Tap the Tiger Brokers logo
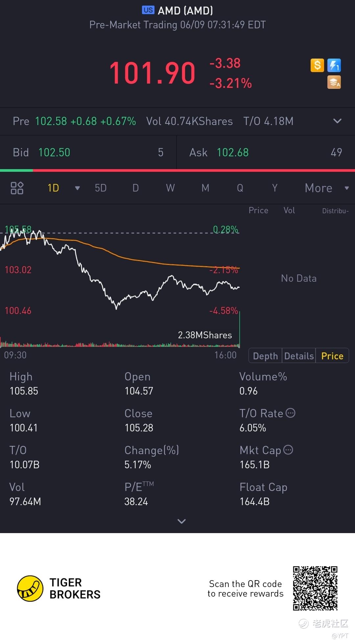 (x=59, y=589)
